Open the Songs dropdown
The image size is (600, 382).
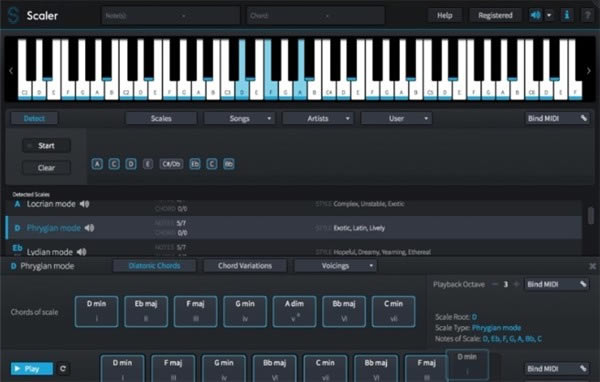239,118
